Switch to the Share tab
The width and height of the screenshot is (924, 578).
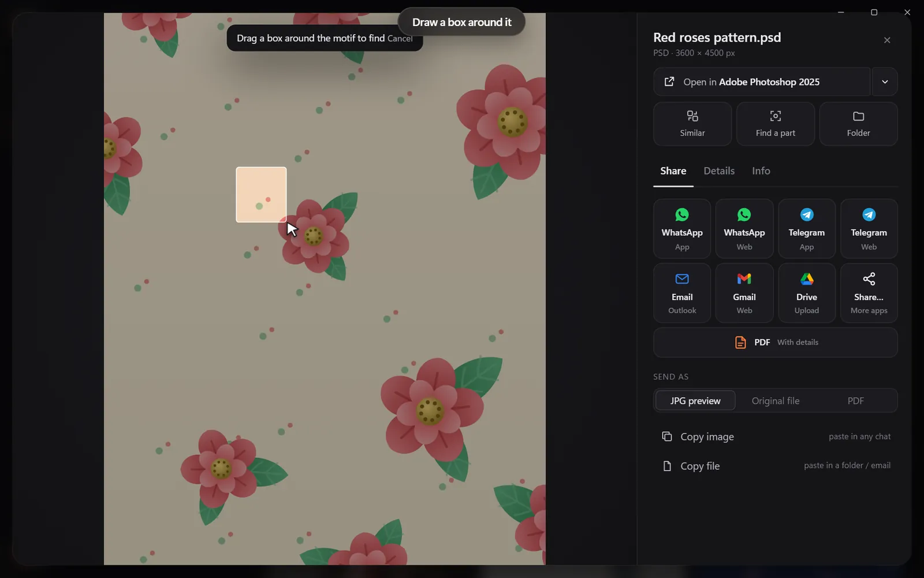point(673,171)
